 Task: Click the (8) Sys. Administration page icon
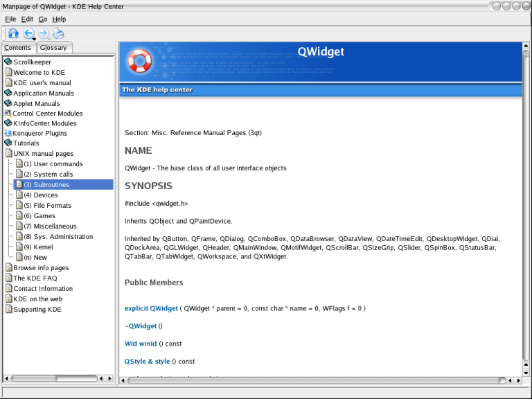point(19,236)
